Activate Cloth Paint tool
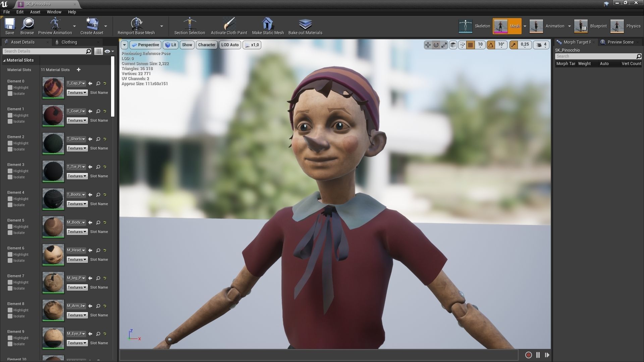The height and width of the screenshot is (362, 644). click(229, 26)
